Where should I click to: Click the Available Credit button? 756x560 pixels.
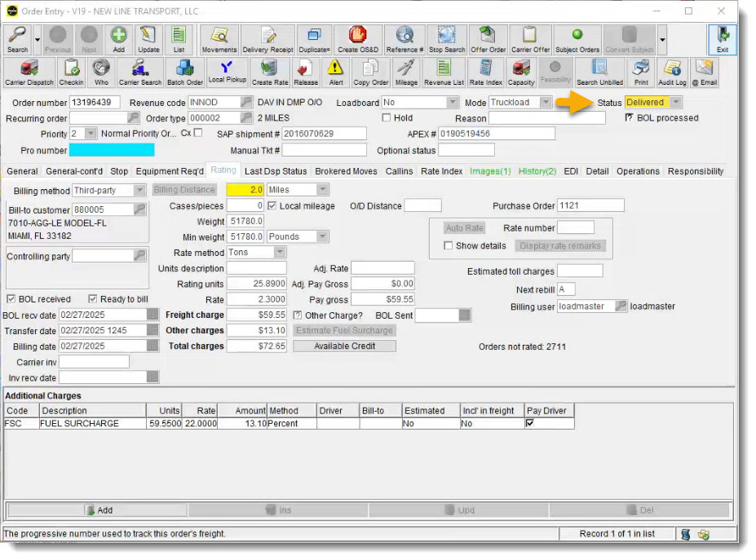click(344, 346)
